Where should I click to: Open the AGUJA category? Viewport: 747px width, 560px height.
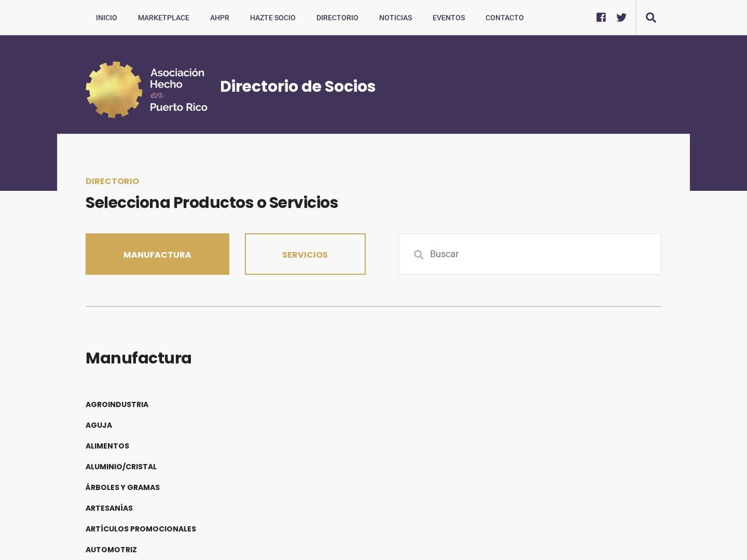coord(99,425)
